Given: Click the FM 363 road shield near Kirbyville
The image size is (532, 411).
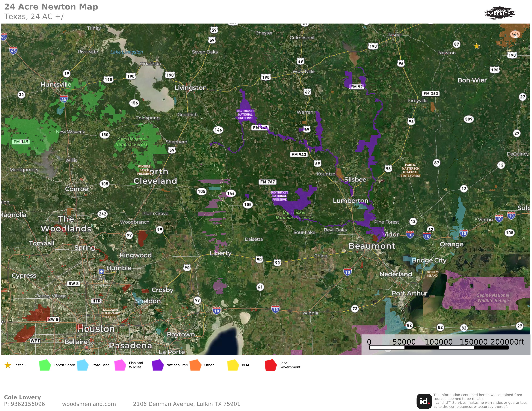Looking at the screenshot, I should tap(430, 93).
